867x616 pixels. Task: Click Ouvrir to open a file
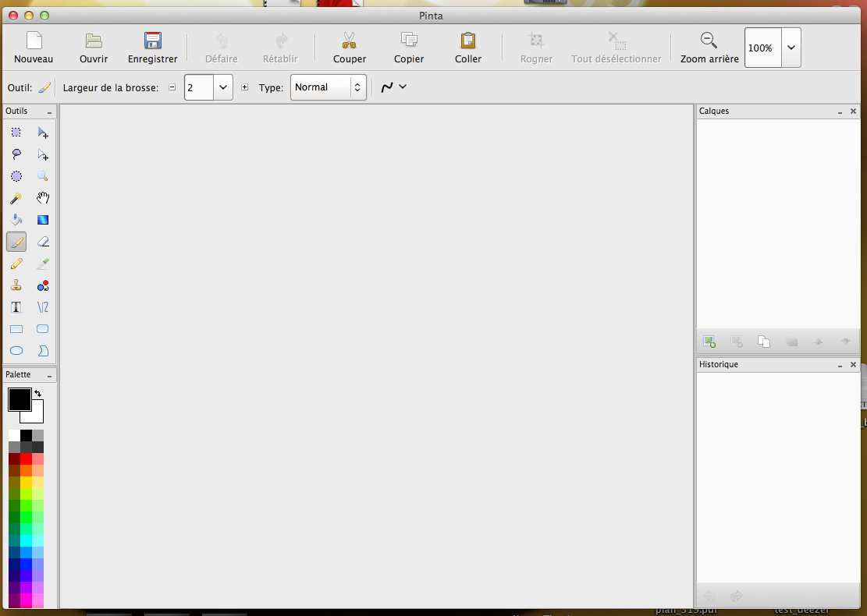94,48
